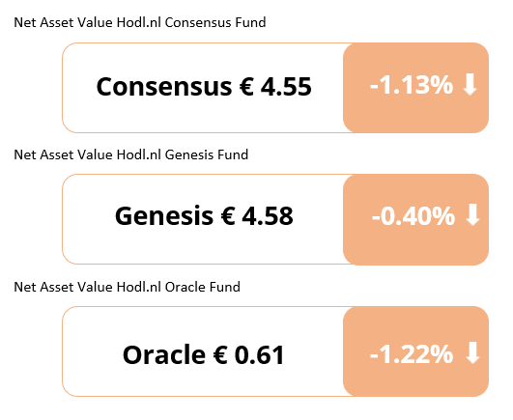This screenshot has height=420, width=513.
Task: Click the 0.61 price value
Action: [260, 355]
